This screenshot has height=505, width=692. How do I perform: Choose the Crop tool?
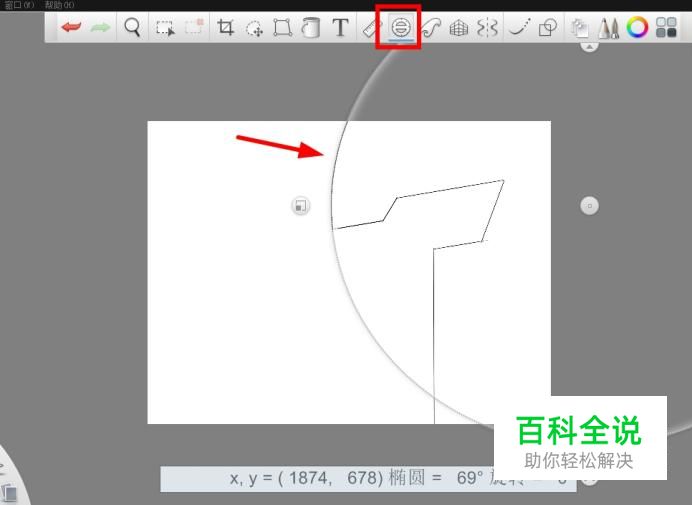coord(225,27)
